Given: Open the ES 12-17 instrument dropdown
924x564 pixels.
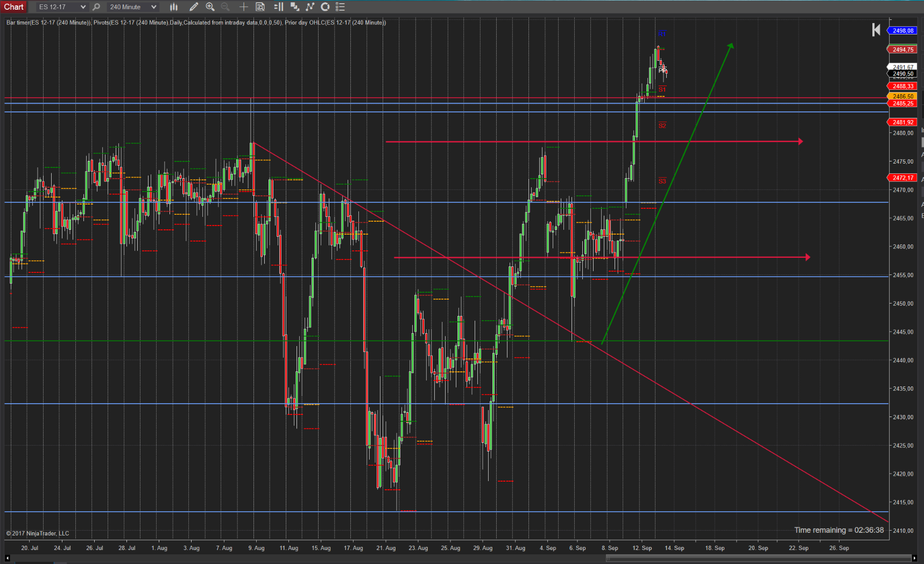Looking at the screenshot, I should tap(62, 7).
